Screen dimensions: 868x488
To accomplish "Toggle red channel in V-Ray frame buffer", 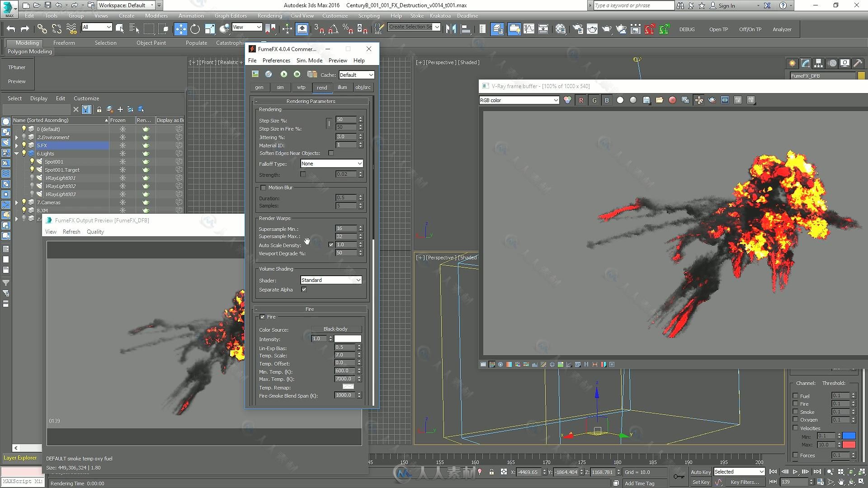I will (581, 100).
